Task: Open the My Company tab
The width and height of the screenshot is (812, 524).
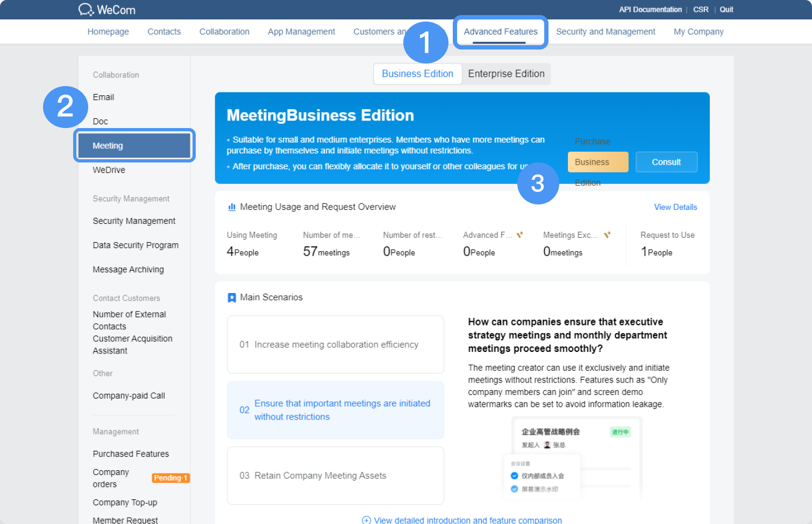Action: [699, 32]
